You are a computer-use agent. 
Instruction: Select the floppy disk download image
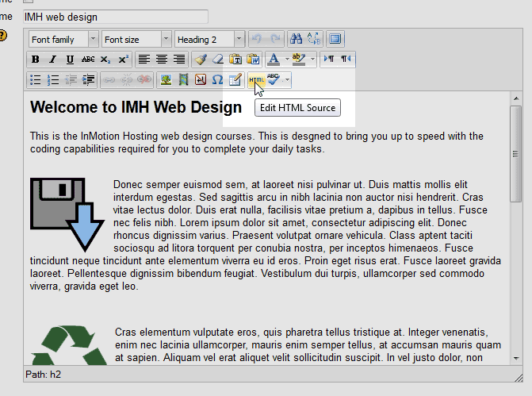click(67, 214)
